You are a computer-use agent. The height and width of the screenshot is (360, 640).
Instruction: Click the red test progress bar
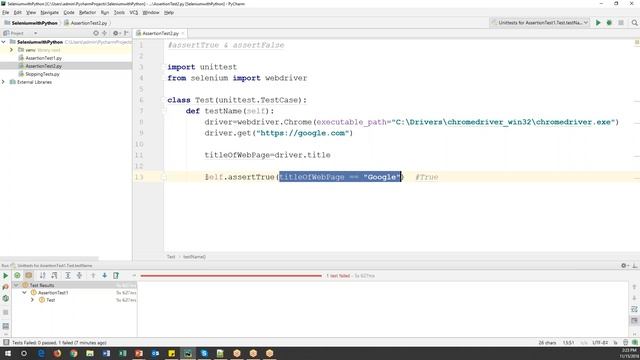coord(231,276)
